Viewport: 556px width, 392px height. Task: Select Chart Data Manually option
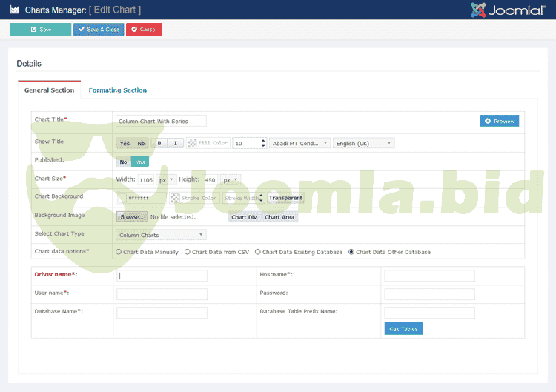point(119,252)
